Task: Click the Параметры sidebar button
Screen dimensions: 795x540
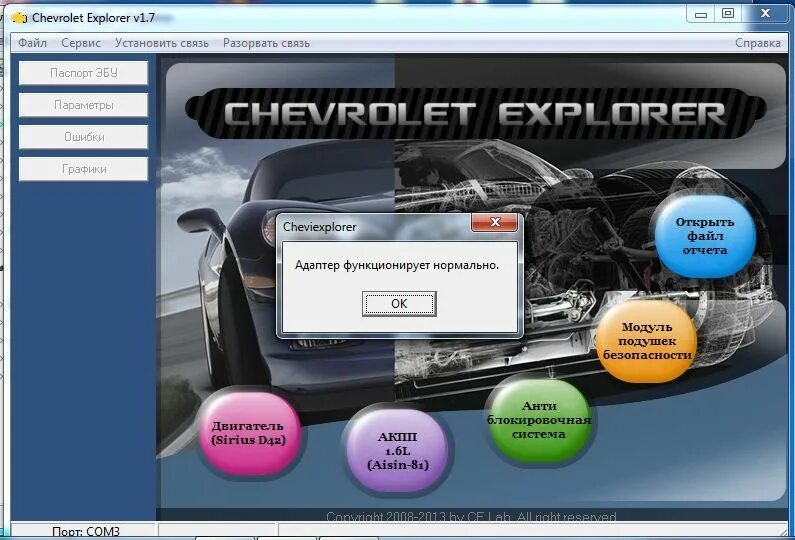Action: point(84,105)
